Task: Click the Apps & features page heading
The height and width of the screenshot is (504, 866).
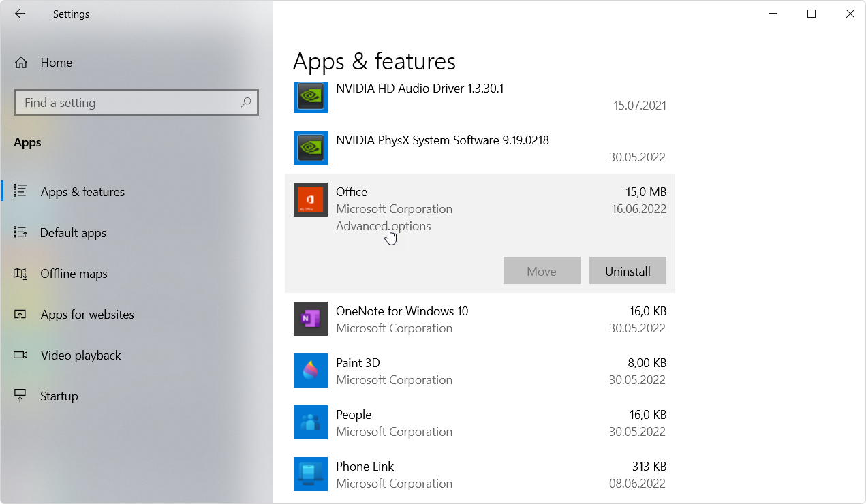Action: [374, 61]
